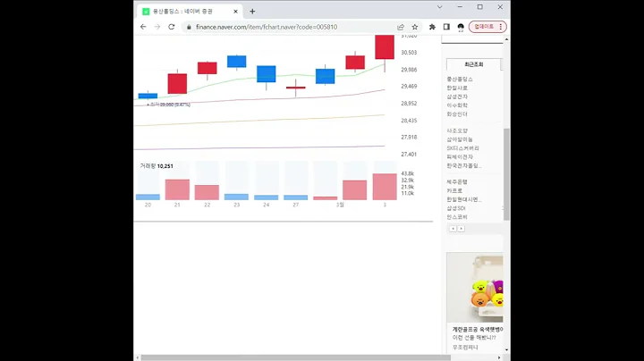
Task: Click the forward navigation arrow
Action: click(157, 27)
